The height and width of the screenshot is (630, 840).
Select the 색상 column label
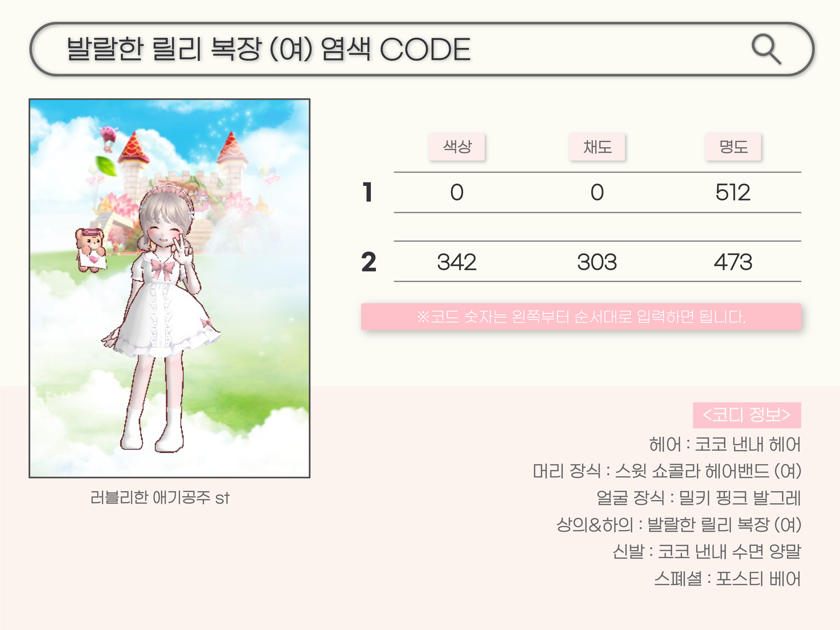pyautogui.click(x=457, y=147)
